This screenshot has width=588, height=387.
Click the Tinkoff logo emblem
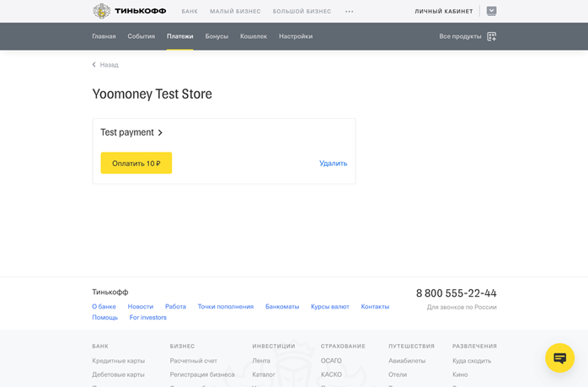[x=101, y=11]
